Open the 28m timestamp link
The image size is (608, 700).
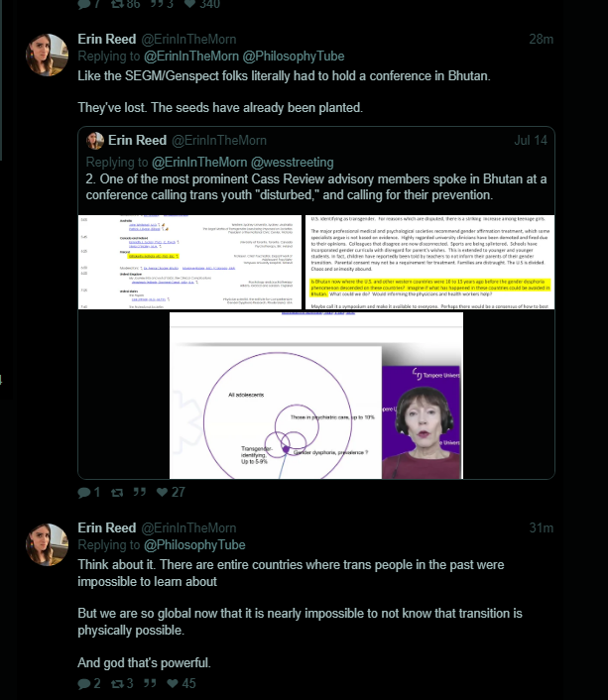coord(541,40)
